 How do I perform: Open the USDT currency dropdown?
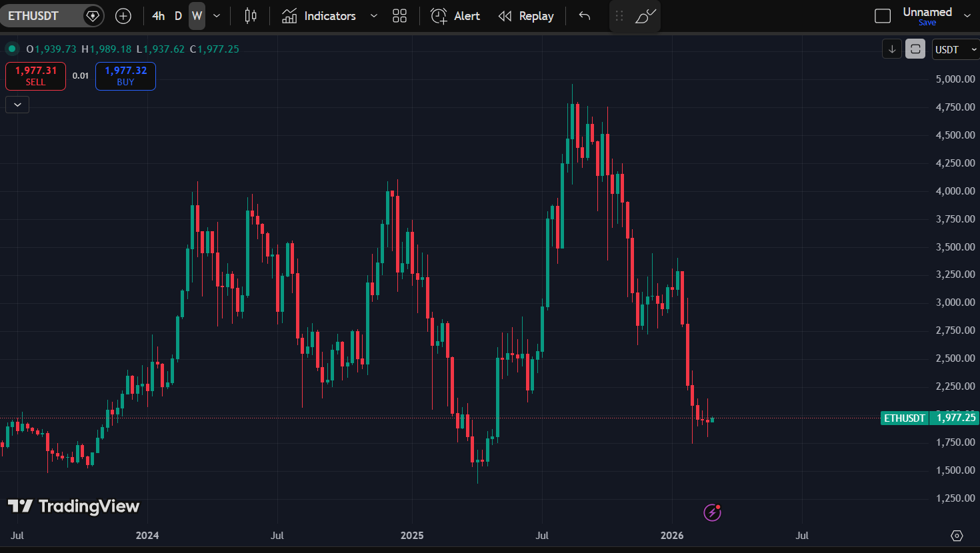(955, 49)
